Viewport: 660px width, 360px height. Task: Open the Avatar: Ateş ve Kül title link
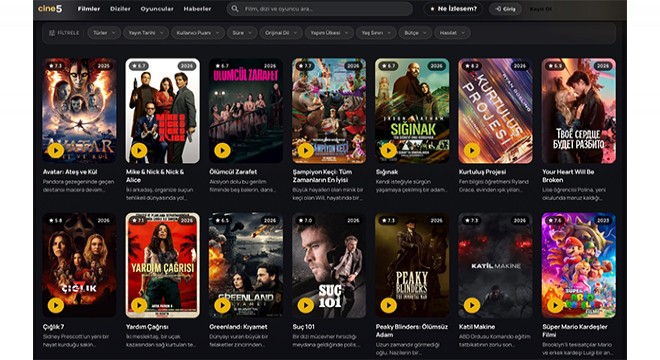70,172
